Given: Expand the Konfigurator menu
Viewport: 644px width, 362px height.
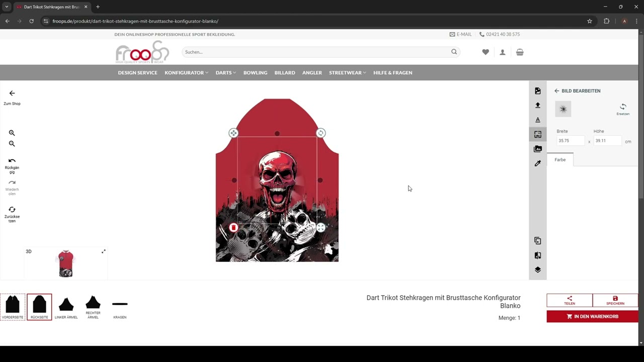Looking at the screenshot, I should (x=186, y=73).
